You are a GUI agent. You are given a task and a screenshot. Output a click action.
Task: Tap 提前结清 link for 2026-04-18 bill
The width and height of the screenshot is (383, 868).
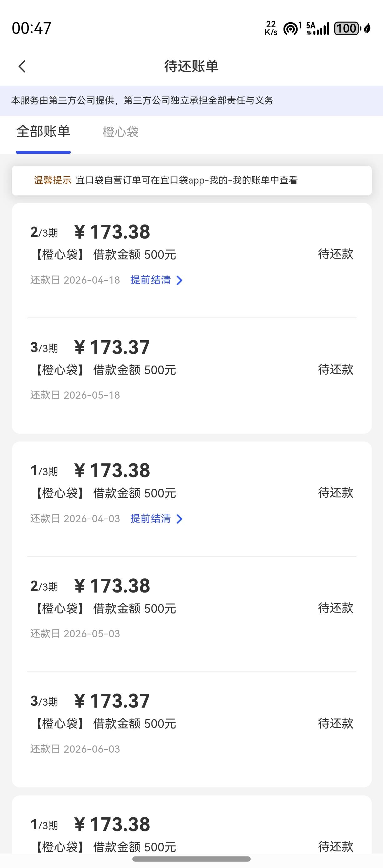(x=151, y=280)
